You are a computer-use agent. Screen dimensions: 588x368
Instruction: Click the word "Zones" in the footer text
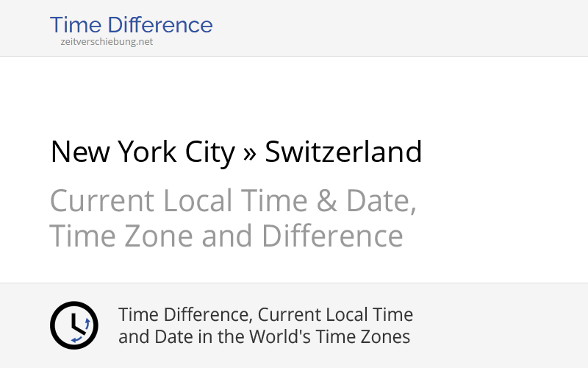(x=387, y=337)
